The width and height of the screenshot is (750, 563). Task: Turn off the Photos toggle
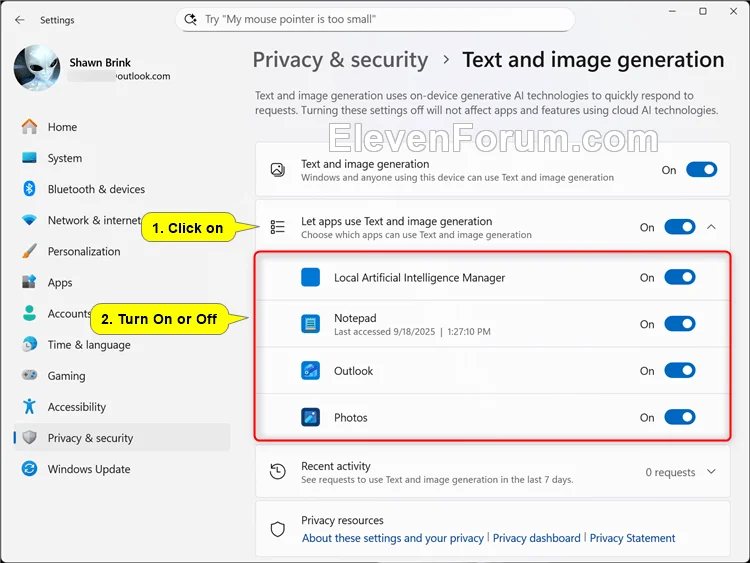(x=680, y=418)
